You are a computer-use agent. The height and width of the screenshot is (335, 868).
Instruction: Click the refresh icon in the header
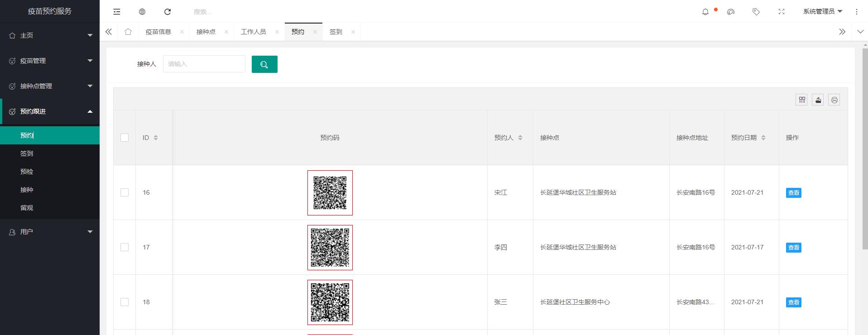pos(168,12)
